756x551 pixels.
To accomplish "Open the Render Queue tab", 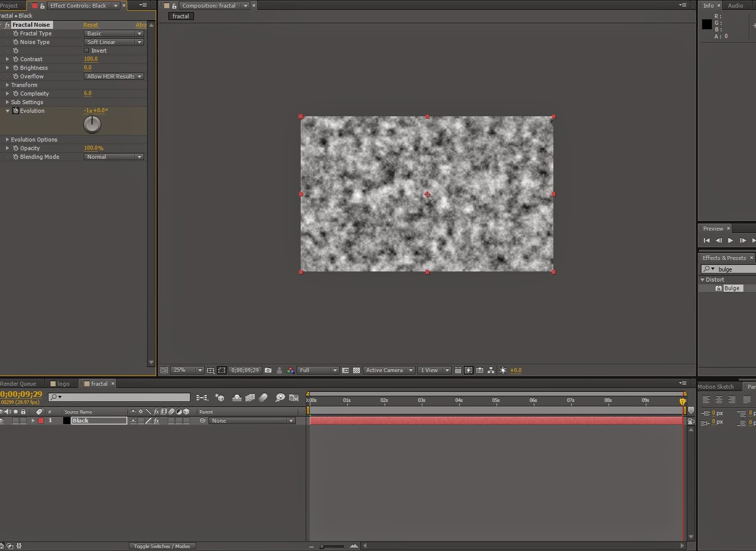I will pyautogui.click(x=18, y=384).
